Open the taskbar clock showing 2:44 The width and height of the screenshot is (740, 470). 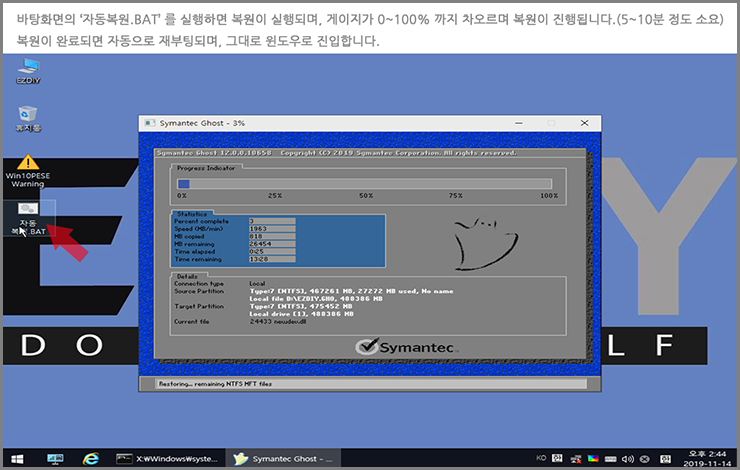click(706, 459)
